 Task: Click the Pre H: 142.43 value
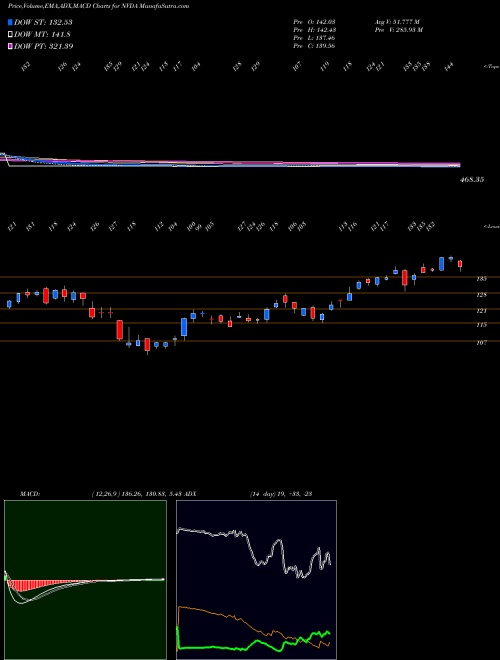point(314,30)
